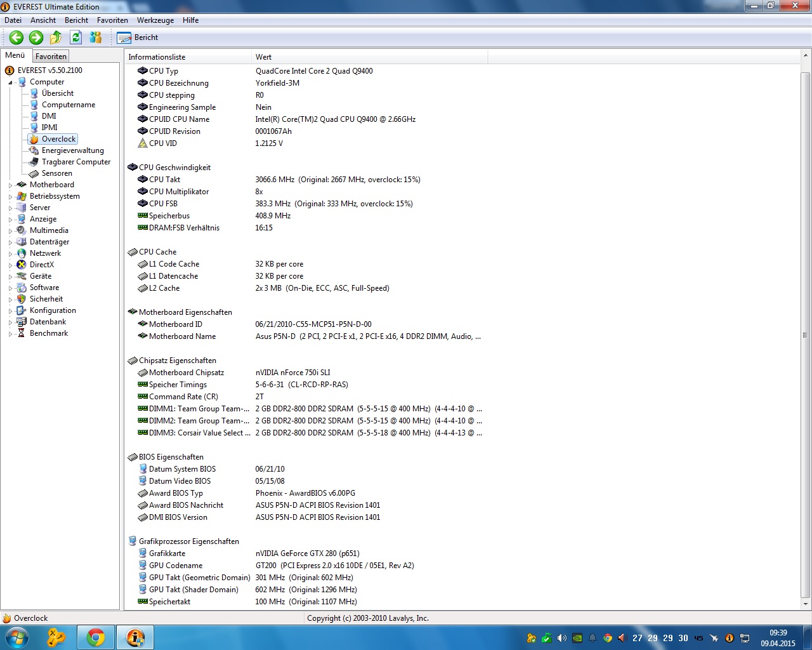Select the CPU Takt row
812x650 pixels.
coord(304,180)
